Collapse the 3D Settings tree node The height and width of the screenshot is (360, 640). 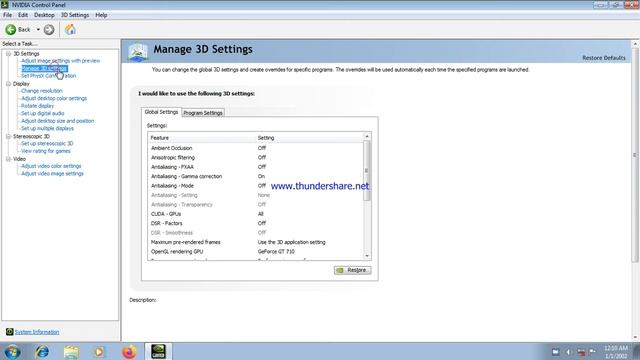tap(8, 53)
